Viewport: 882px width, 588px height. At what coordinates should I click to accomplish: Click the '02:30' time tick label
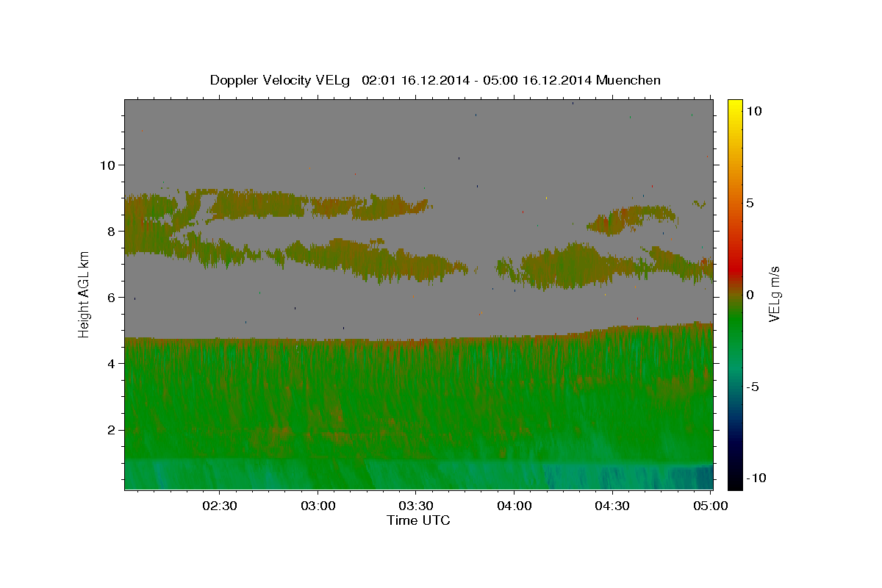[x=220, y=506]
